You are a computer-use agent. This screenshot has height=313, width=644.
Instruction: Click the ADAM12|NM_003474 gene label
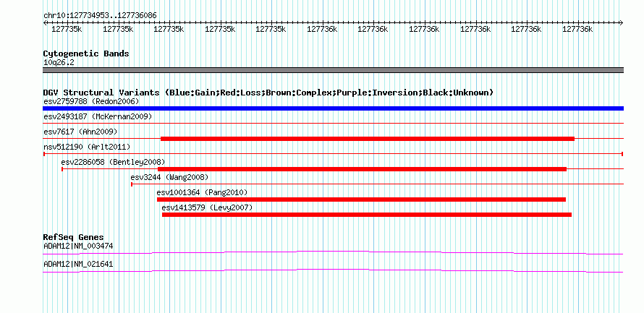click(78, 246)
